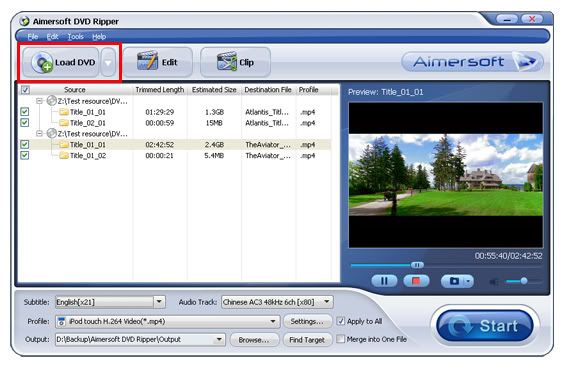Viewport: 564px width, 366px height.
Task: Click the 00:55:40/02:42:52 time display
Action: (x=508, y=256)
